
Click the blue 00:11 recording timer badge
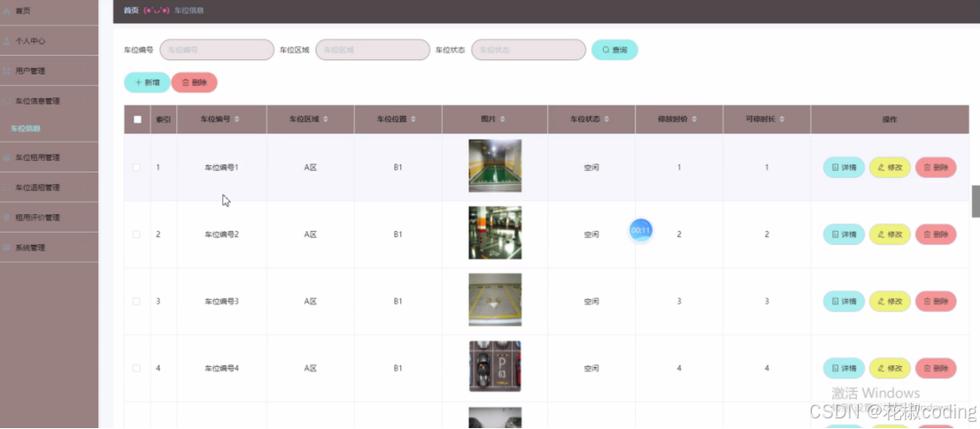tap(641, 230)
